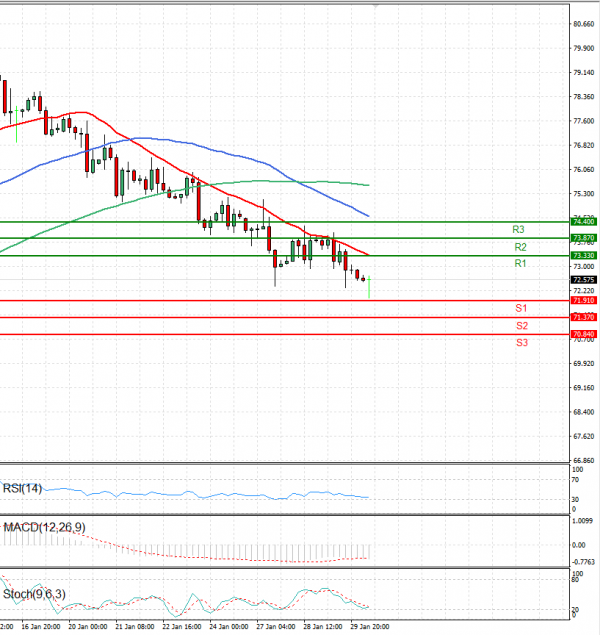
Task: Click the 21 Jan 08:00 time label
Action: [135, 627]
